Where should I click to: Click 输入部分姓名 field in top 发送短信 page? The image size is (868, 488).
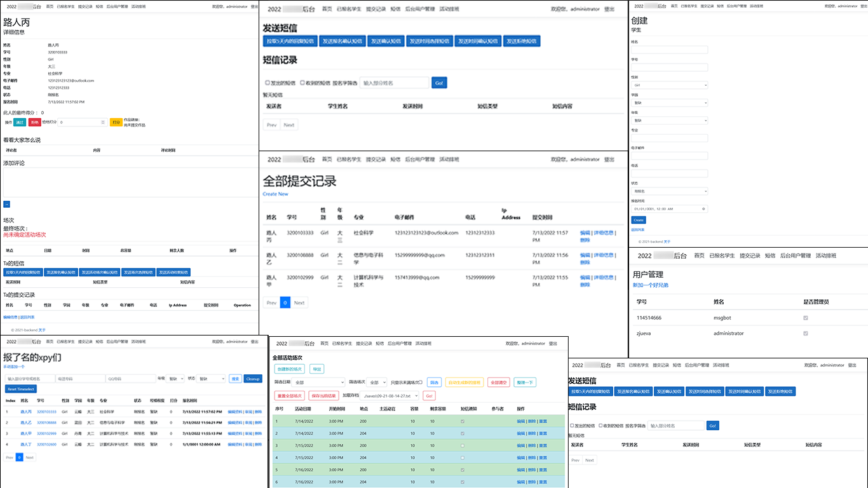pyautogui.click(x=394, y=83)
